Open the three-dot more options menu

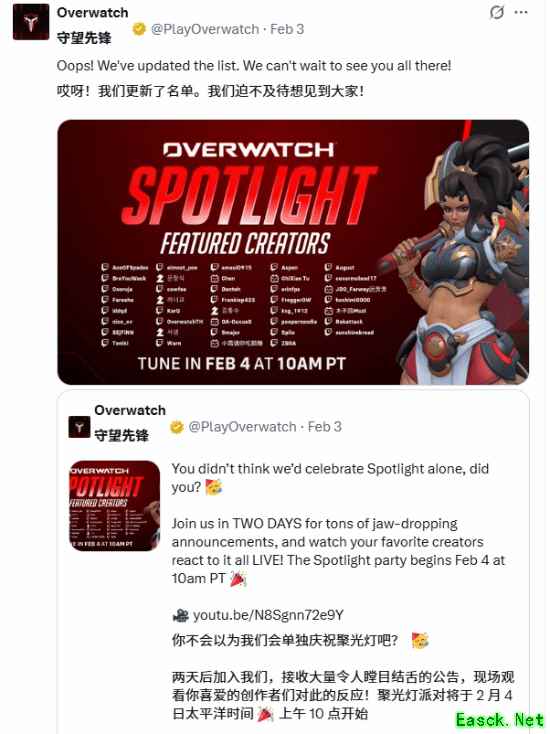521,13
